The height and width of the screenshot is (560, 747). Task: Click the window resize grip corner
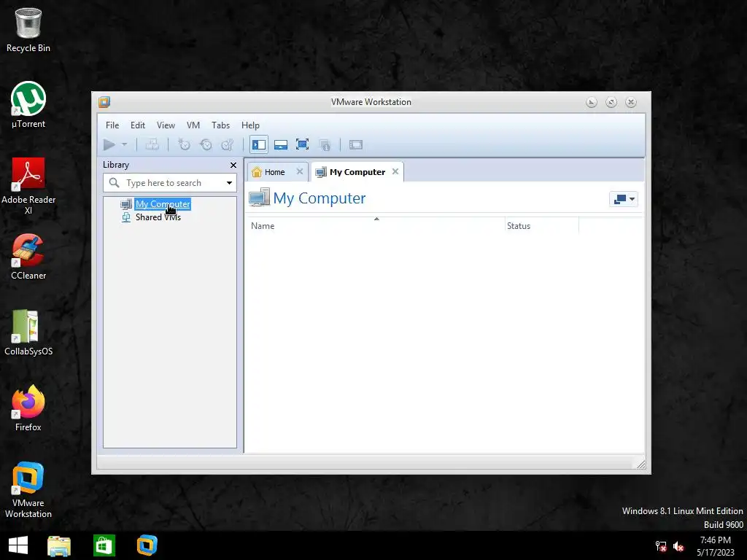(640, 464)
